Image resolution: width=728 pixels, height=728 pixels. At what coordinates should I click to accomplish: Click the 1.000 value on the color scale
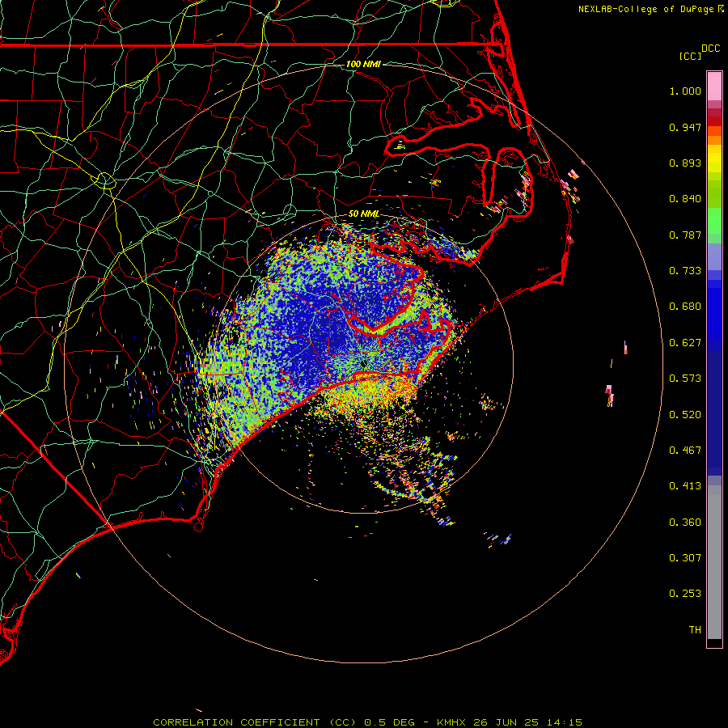685,91
